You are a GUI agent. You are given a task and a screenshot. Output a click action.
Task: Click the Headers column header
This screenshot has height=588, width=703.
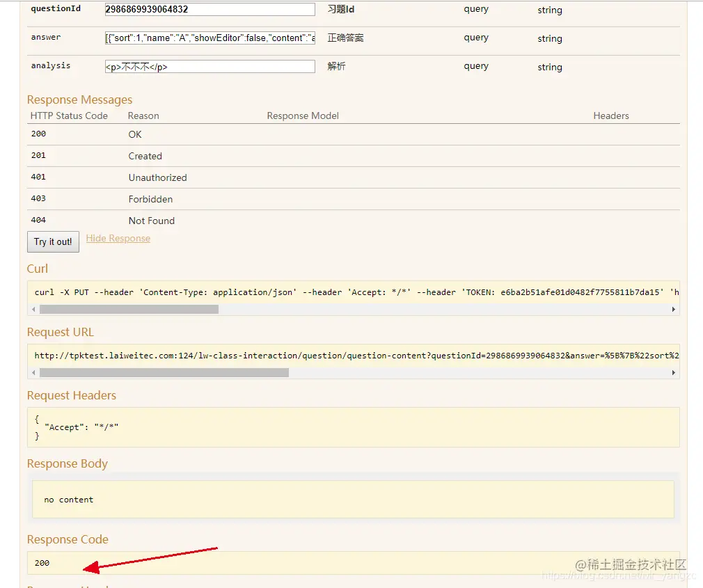coord(611,116)
